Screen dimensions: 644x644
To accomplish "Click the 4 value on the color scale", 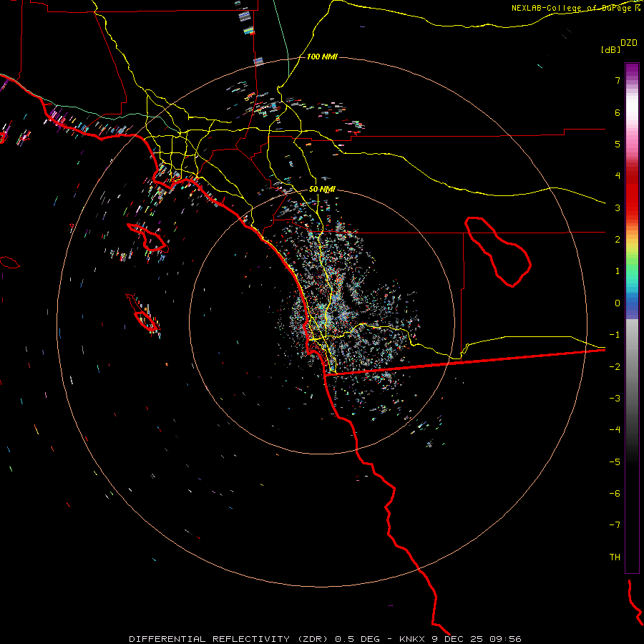I will click(618, 176).
